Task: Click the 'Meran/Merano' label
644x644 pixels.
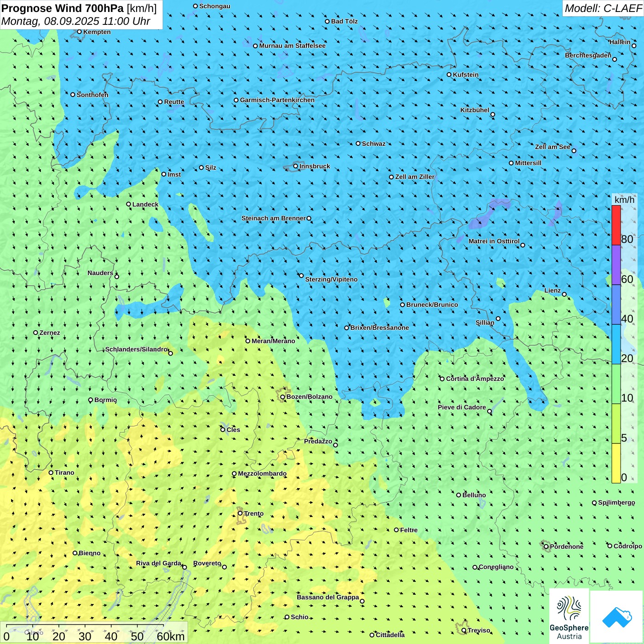Action: pyautogui.click(x=273, y=341)
